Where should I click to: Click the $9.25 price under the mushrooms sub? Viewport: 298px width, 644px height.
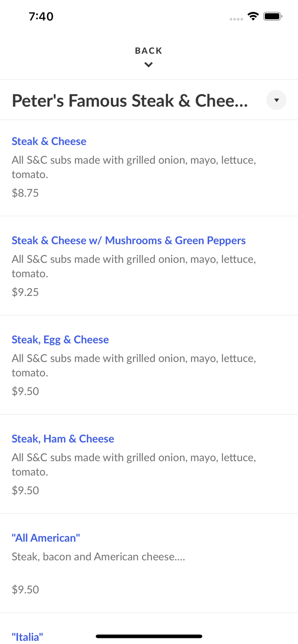coord(25,292)
